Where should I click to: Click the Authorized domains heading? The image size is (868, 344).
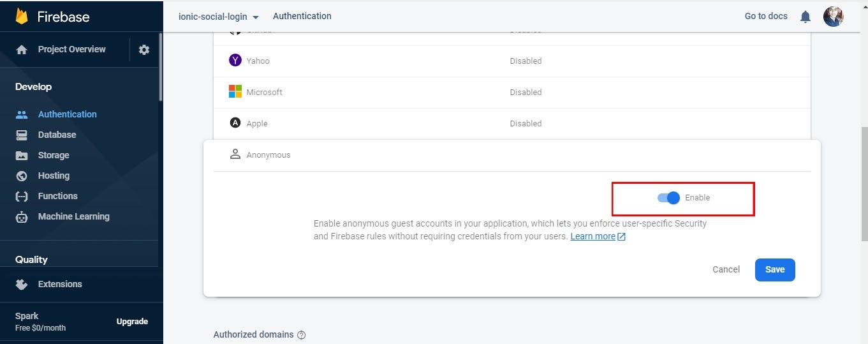pos(253,334)
